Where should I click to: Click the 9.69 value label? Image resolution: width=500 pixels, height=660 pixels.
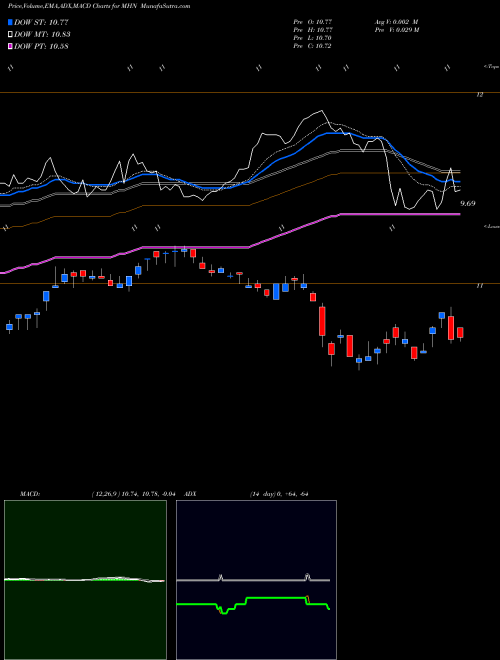[468, 204]
